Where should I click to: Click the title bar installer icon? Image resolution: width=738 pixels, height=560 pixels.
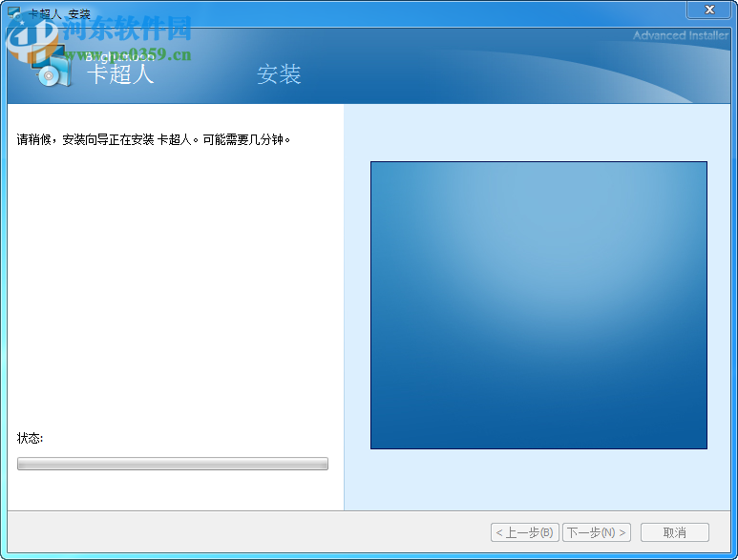[x=15, y=12]
